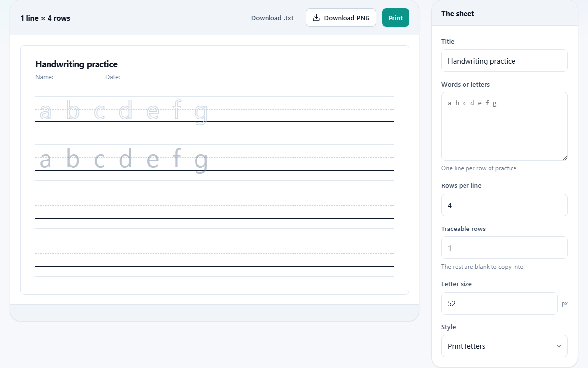Click the Date line on the sheet

coord(129,77)
